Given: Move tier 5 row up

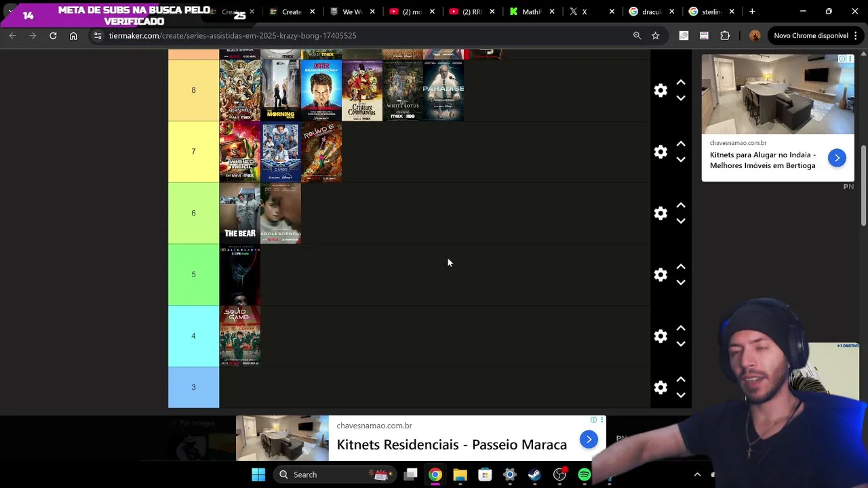Looking at the screenshot, I should [x=681, y=267].
